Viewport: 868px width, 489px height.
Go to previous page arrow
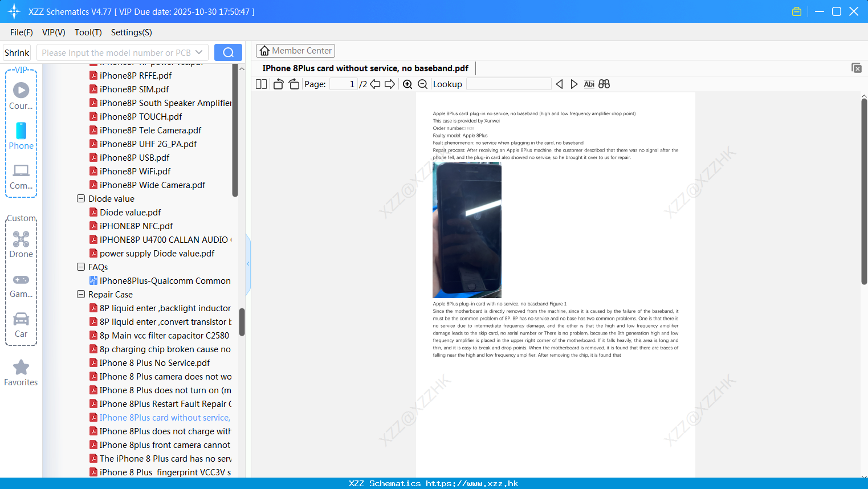(375, 84)
